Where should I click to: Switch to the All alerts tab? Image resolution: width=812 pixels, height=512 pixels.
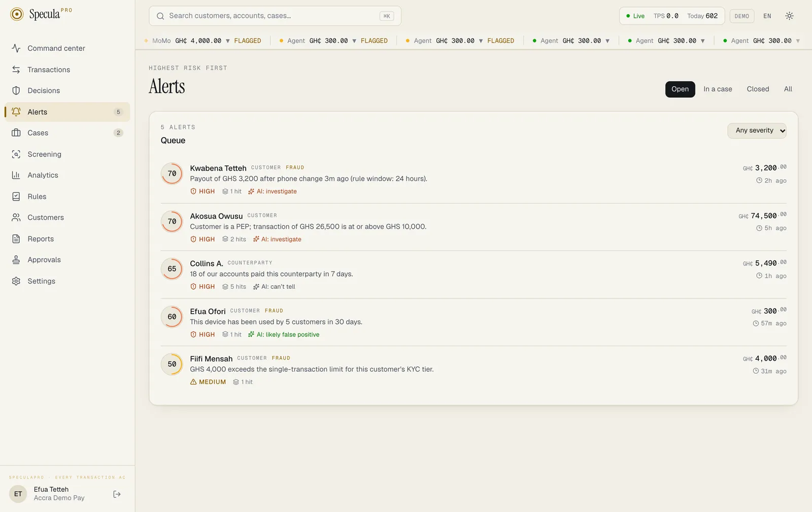(x=788, y=89)
